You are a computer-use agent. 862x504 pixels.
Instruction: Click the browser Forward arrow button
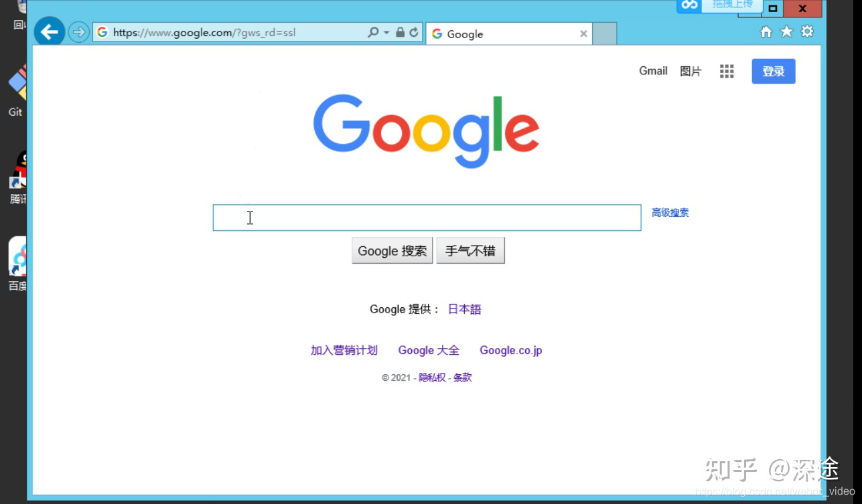[79, 32]
